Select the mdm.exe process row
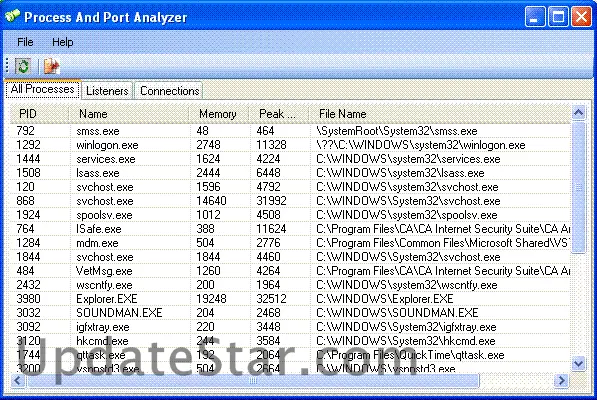The width and height of the screenshot is (597, 400). [x=290, y=243]
